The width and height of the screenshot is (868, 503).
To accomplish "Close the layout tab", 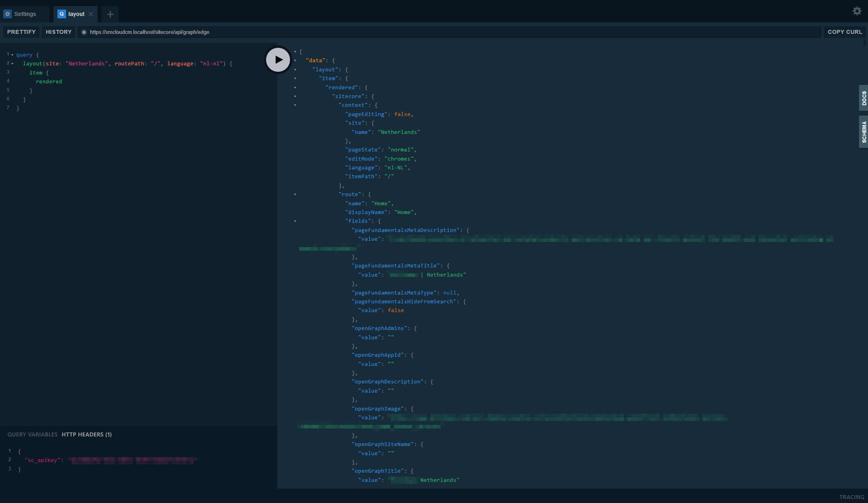I will click(x=91, y=14).
